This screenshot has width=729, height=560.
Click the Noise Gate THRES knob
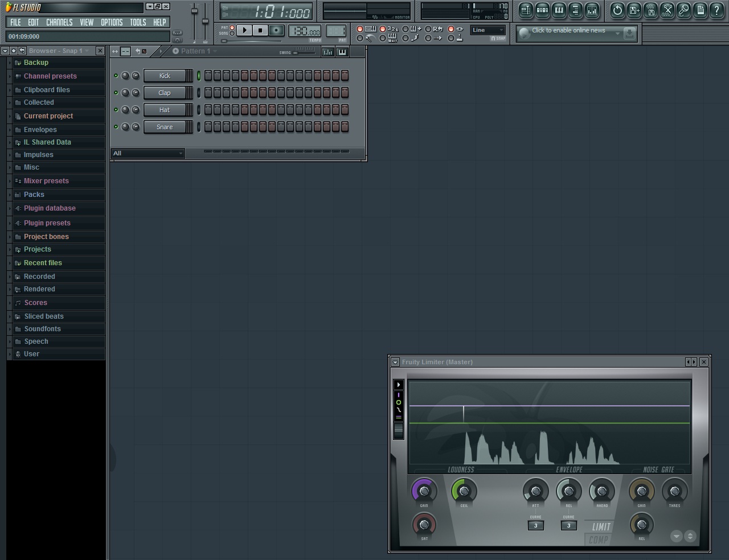coord(674,491)
